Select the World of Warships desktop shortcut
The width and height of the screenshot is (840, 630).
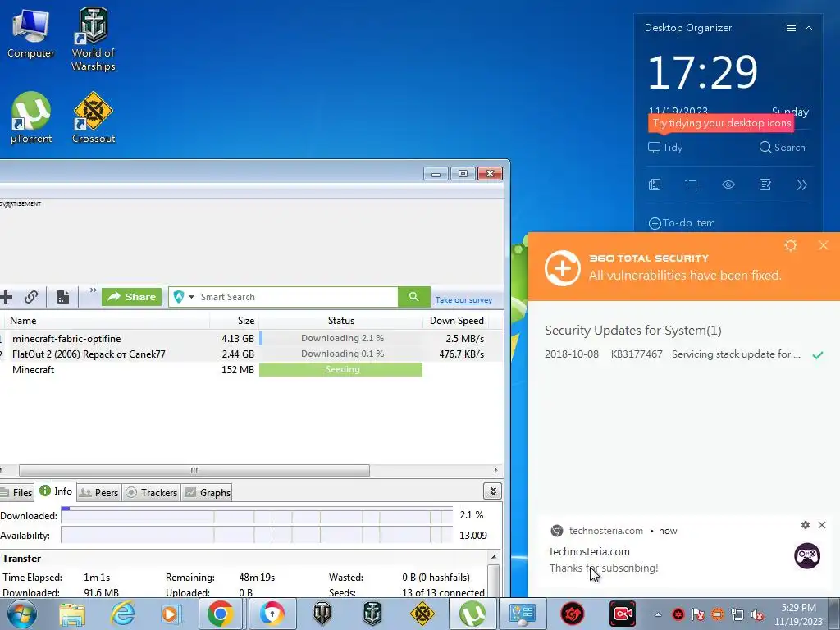click(x=94, y=39)
